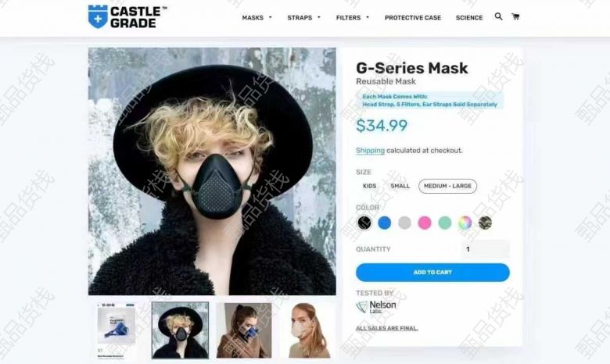
Task: Expand the Filters dropdown menu
Action: click(353, 18)
